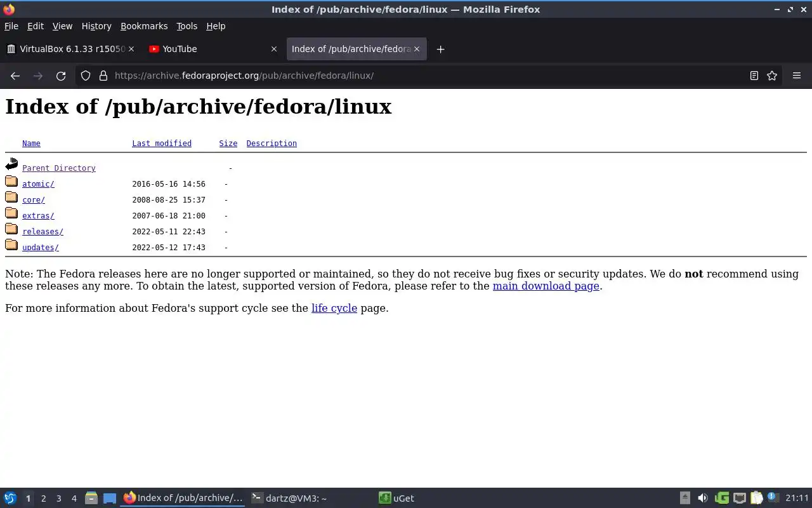Viewport: 812px width, 508px height.
Task: Switch to workspace 4 in the pager
Action: click(74, 498)
